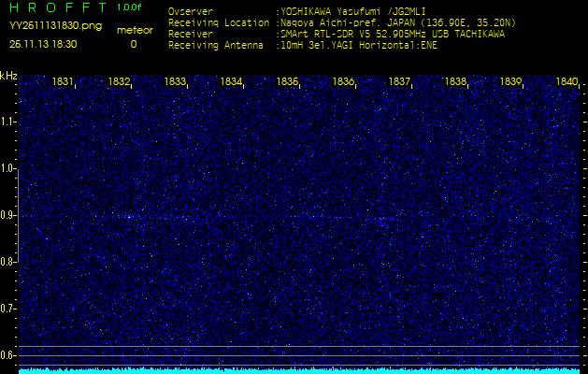The image size is (588, 374).
Task: Click the meteor count value 0
Action: pos(133,44)
